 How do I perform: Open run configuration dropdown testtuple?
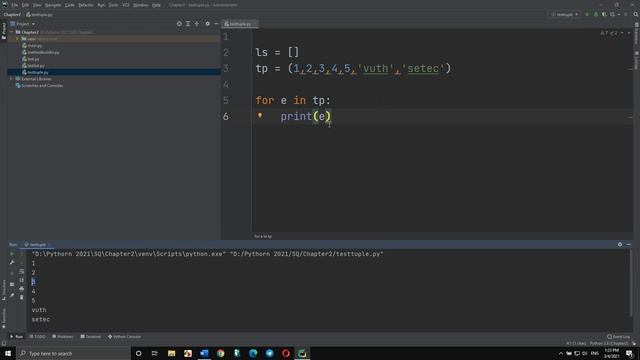(565, 15)
